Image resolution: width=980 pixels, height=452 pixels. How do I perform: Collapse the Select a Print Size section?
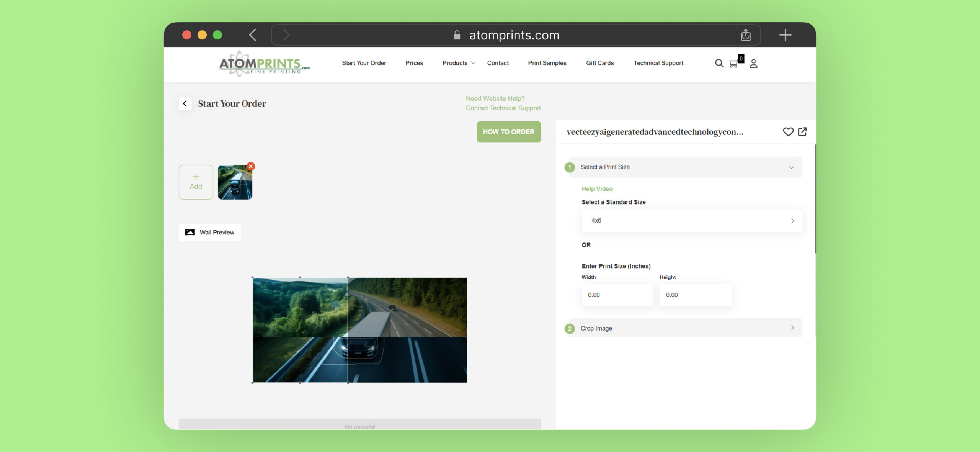pos(791,167)
